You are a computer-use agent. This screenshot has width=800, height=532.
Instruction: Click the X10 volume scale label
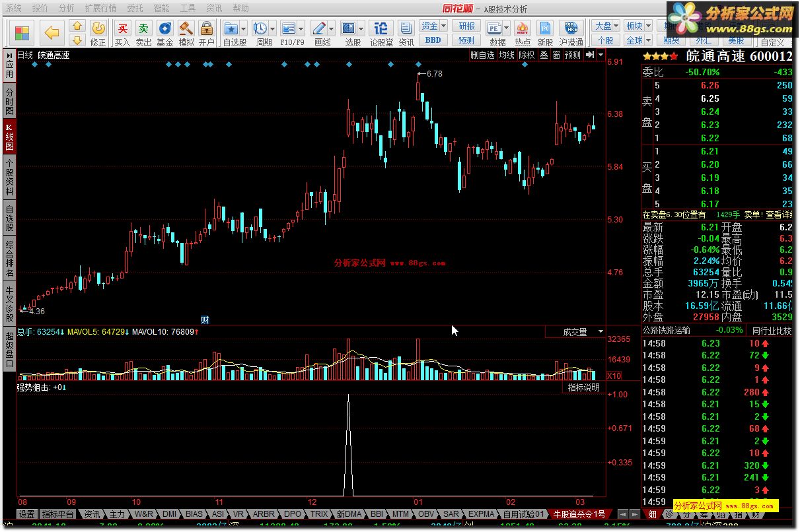pos(614,376)
